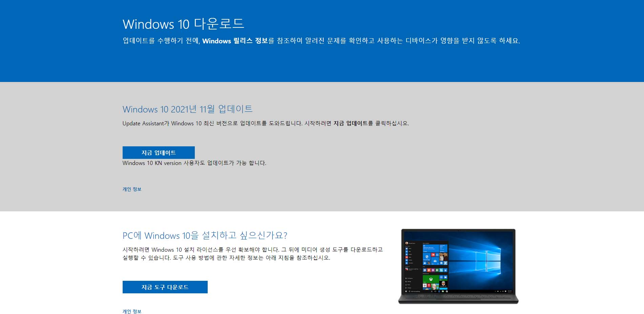644x314 pixels.
Task: Open 개인 정보 link under 지금 업데이트
Action: click(x=132, y=189)
